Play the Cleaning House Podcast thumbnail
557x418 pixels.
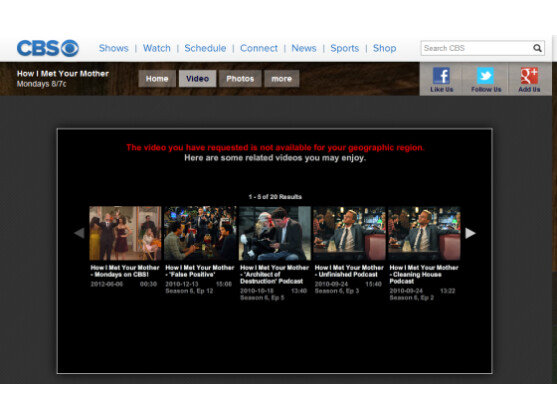424,233
